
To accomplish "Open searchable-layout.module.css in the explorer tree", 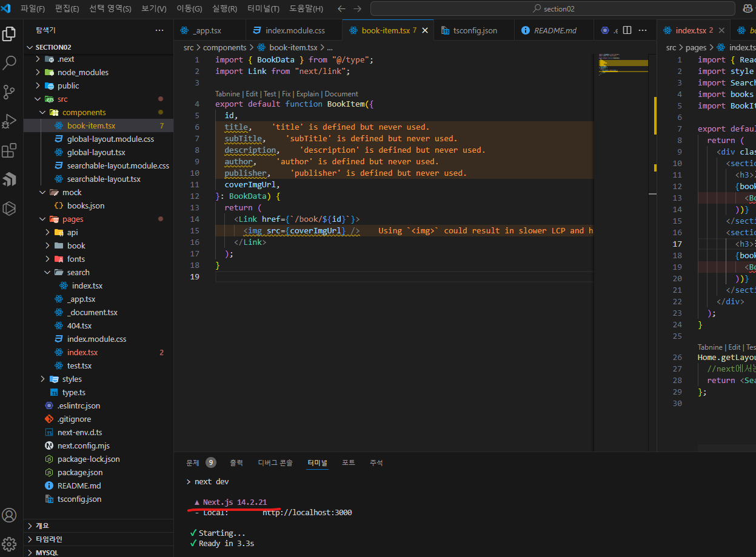I will (x=118, y=165).
